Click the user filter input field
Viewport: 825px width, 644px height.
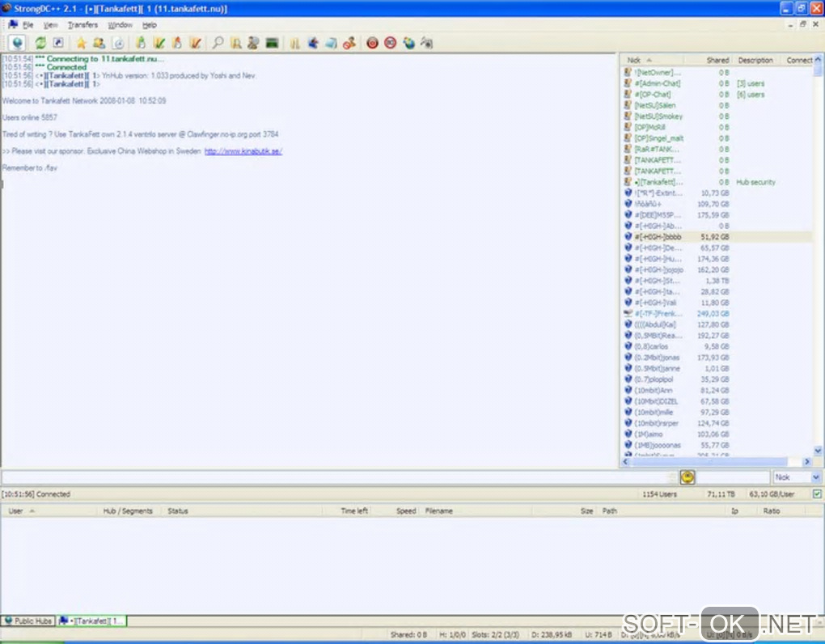pyautogui.click(x=733, y=477)
